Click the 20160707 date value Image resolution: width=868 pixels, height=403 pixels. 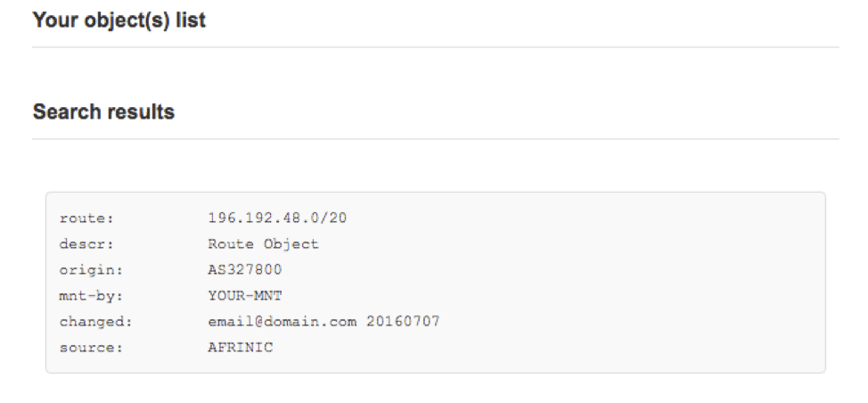[403, 322]
